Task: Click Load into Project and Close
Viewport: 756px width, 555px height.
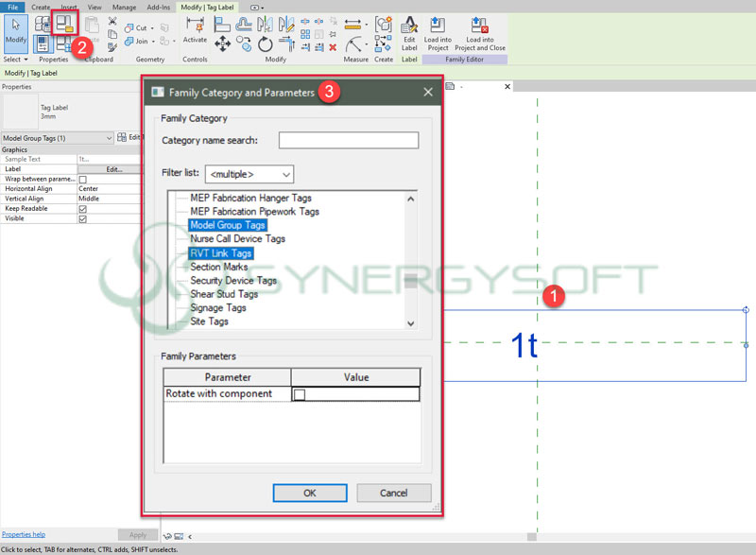Action: (478, 31)
